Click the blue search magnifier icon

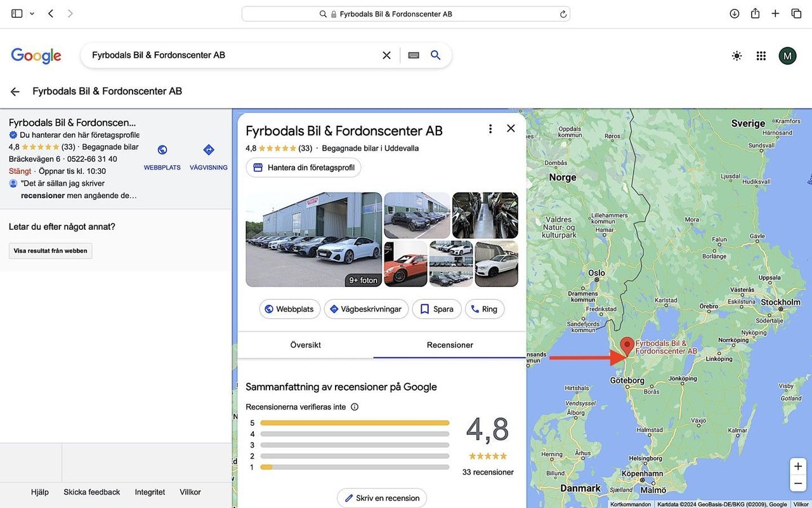435,55
